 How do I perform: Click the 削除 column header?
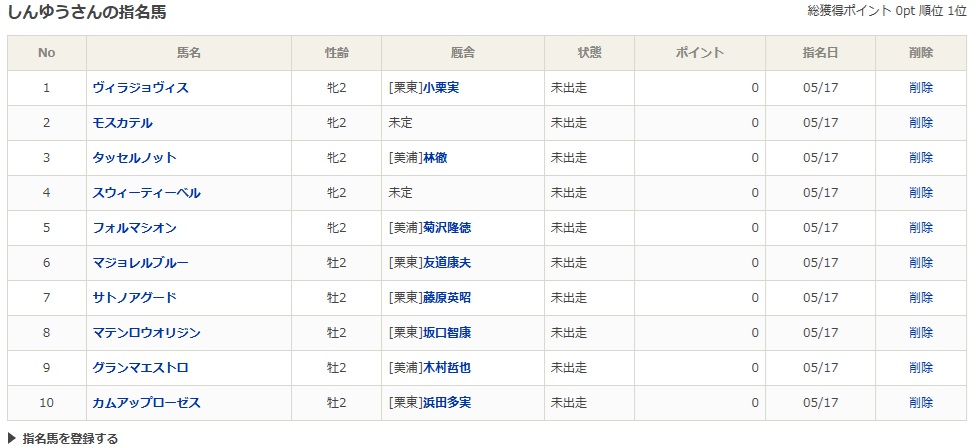coord(921,53)
